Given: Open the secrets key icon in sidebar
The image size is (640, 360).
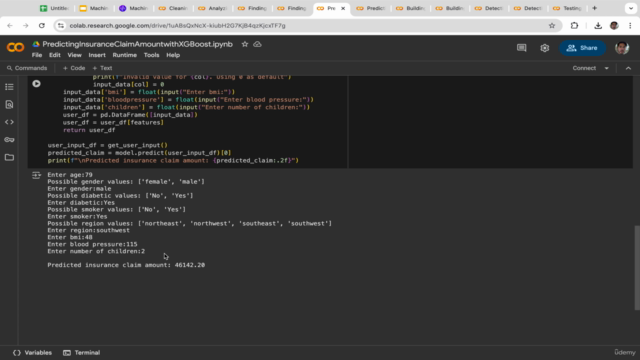Looking at the screenshot, I should tap(9, 140).
